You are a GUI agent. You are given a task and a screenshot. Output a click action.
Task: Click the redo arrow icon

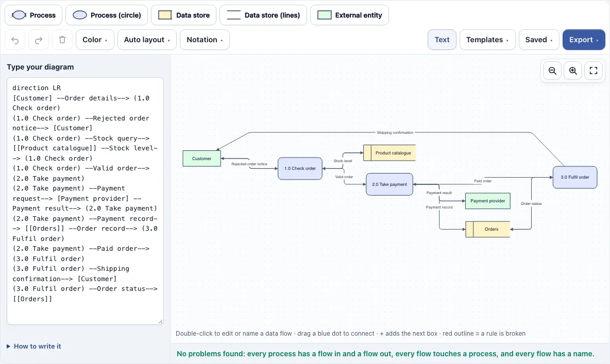click(39, 40)
